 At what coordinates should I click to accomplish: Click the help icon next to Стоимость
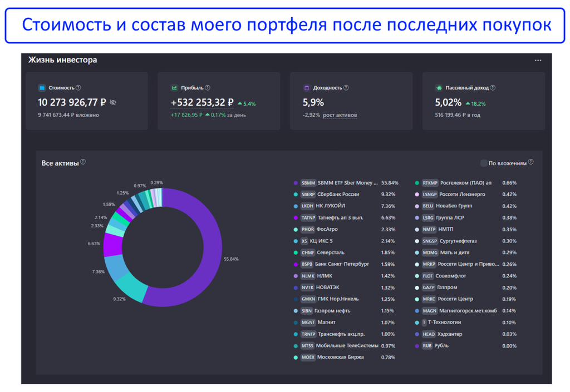click(78, 88)
